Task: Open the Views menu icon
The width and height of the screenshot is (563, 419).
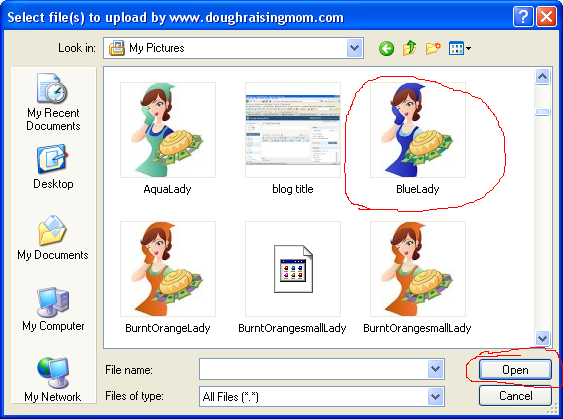Action: (460, 48)
